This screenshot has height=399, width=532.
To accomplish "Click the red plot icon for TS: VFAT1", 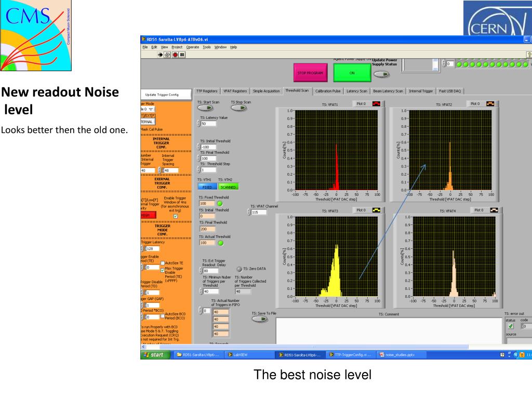I will [376, 104].
